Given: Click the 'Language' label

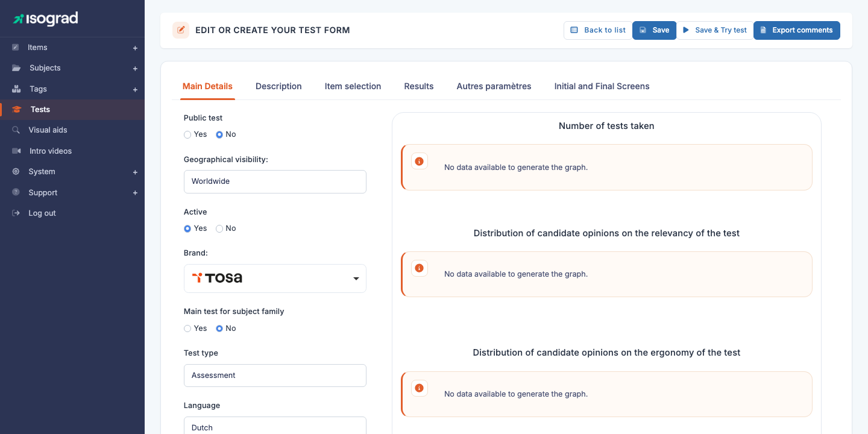Looking at the screenshot, I should coord(202,406).
